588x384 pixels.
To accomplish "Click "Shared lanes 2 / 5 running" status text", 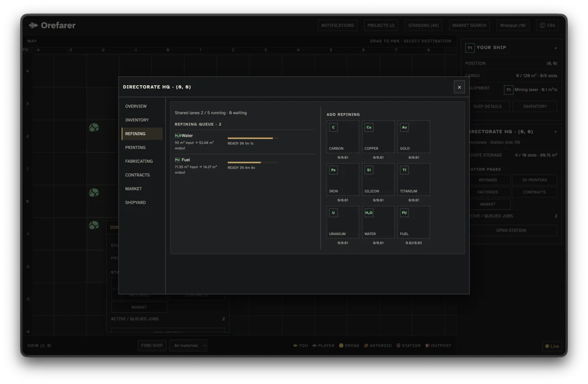I will 201,113.
